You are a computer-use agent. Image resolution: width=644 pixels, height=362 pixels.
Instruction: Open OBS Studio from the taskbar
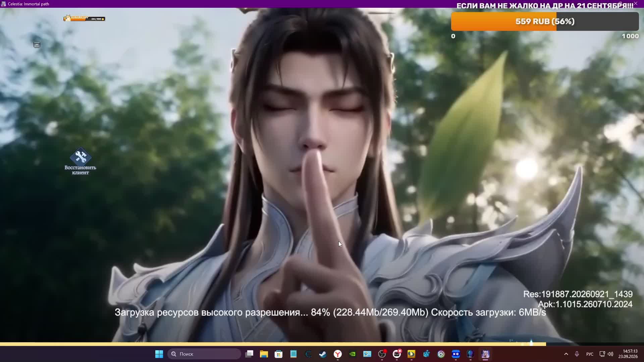382,354
